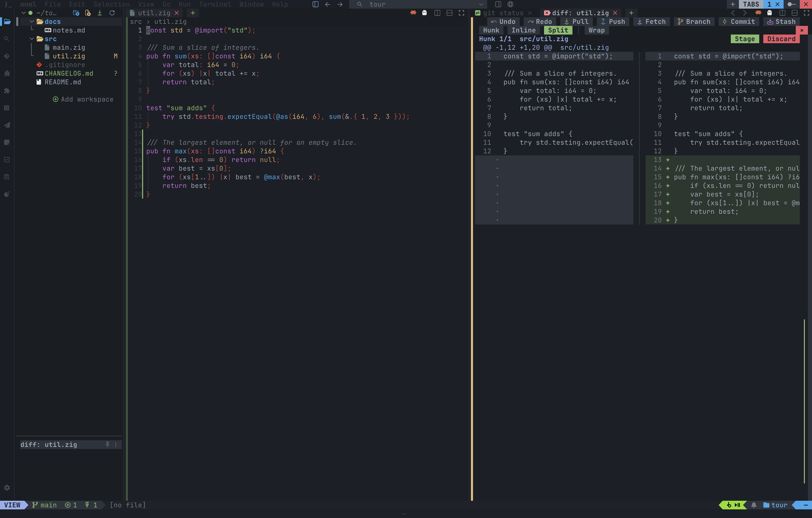Click the notification bell in status bar
The height and width of the screenshot is (518, 812).
point(754,505)
